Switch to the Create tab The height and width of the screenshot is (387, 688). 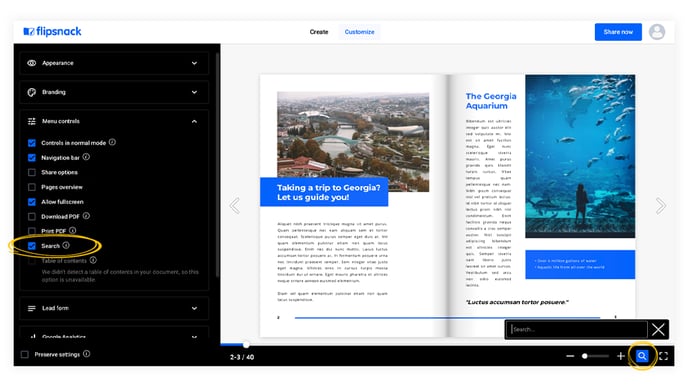pyautogui.click(x=319, y=32)
